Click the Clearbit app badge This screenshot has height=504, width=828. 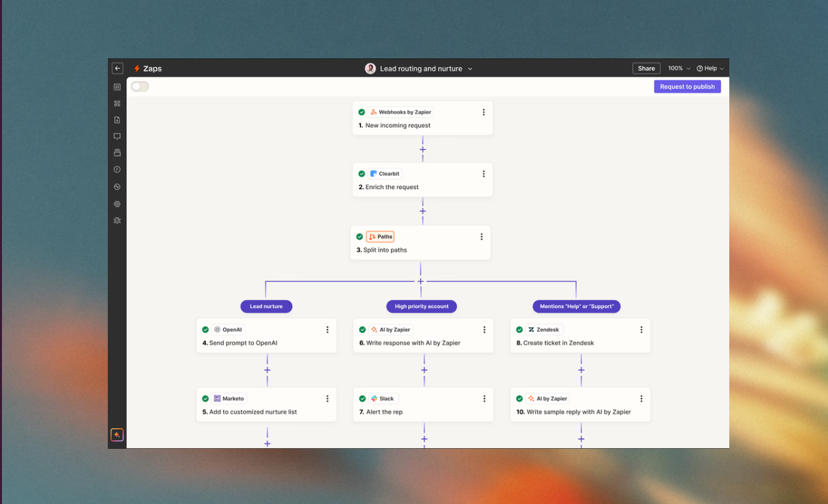point(385,173)
